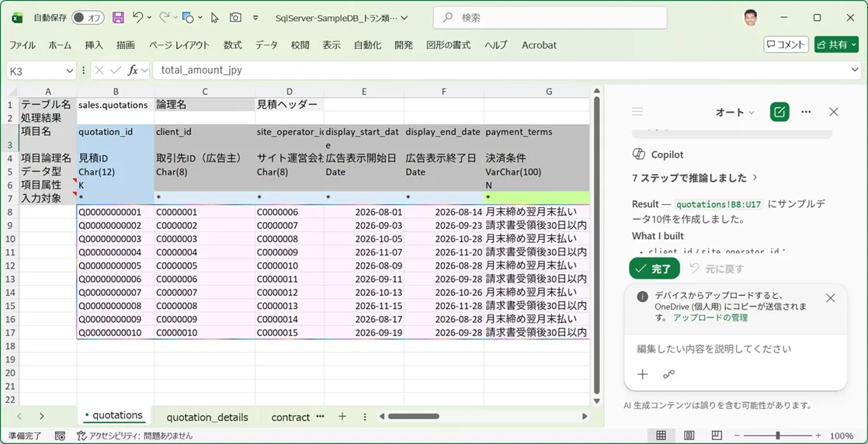The image size is (868, 444).
Task: Click the quotations!B8:U17 range reference
Action: tap(719, 204)
